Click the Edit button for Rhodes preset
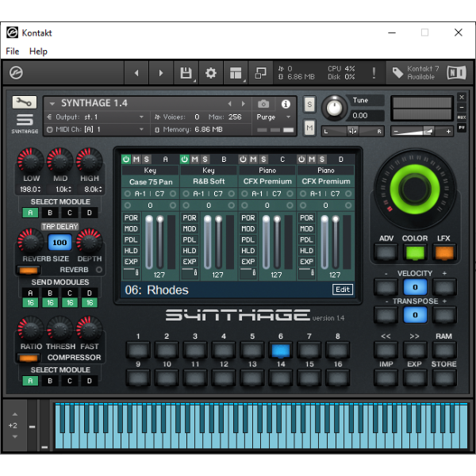Viewport: 476px width, 476px height. pos(343,290)
